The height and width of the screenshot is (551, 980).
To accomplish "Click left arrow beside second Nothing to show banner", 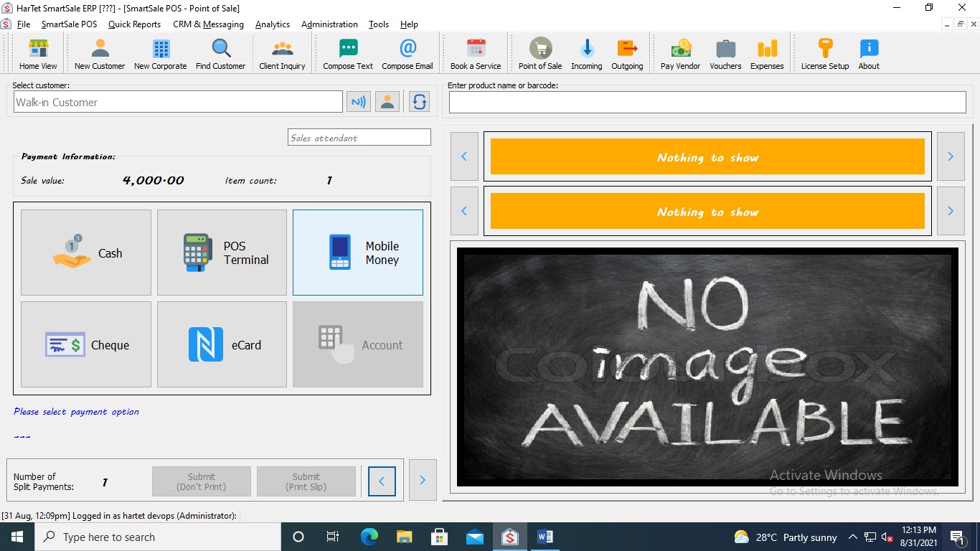I will click(x=464, y=211).
